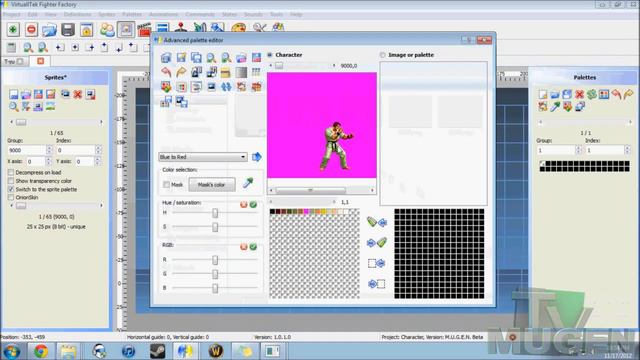Click the joystick commands icon
Viewport: 640px width, 360px height.
[181, 29]
